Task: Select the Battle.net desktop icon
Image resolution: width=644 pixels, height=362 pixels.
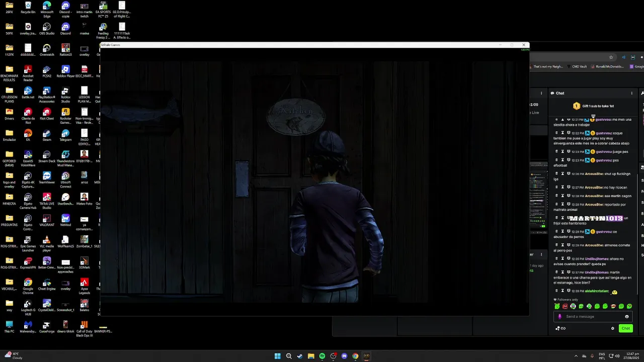Action: [x=28, y=93]
